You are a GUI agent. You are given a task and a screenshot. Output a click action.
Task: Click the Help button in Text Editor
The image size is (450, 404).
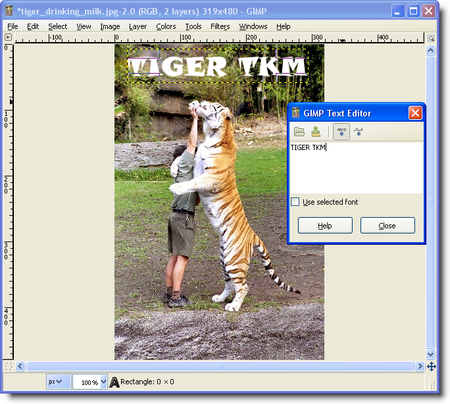tap(325, 226)
